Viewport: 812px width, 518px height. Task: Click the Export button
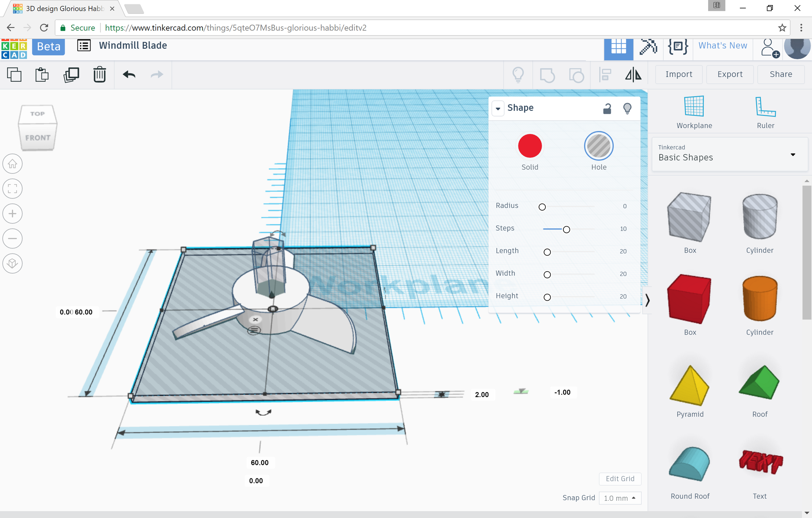pyautogui.click(x=729, y=74)
